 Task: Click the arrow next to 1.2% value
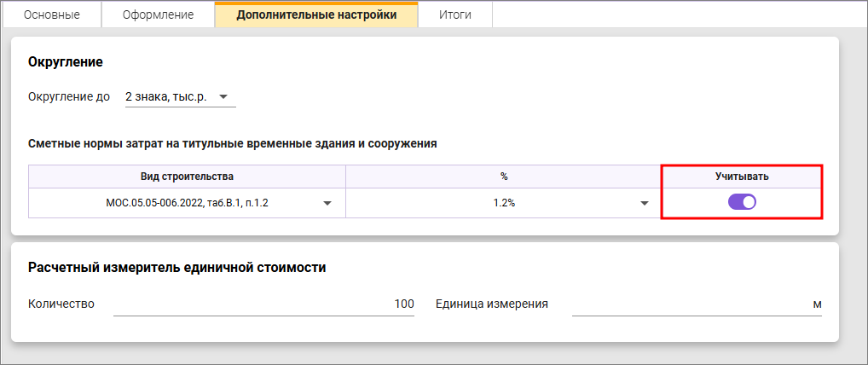coord(645,203)
